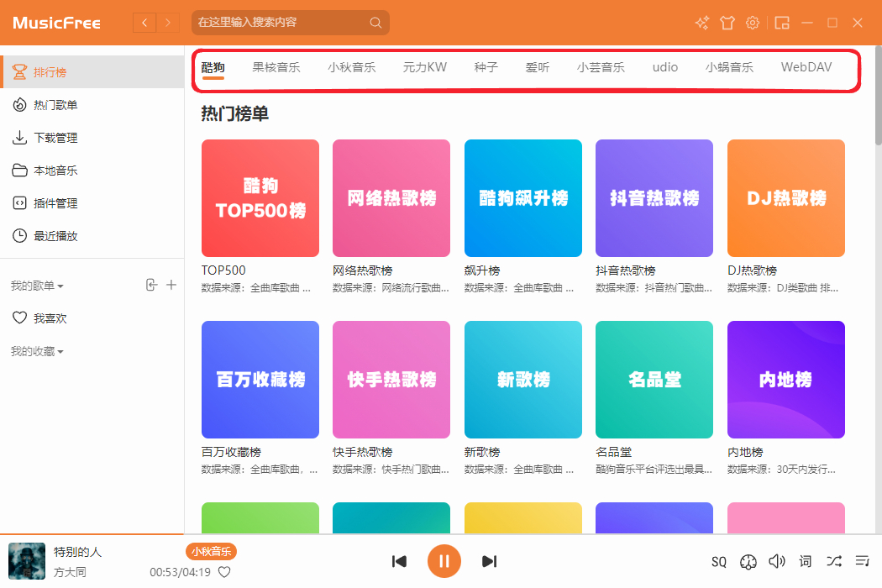Click the now-playing album cover
This screenshot has height=588, width=882.
[26, 561]
